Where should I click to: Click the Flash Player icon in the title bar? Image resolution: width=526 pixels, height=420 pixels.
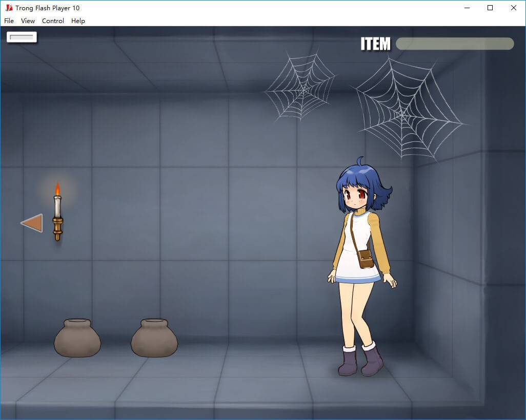coord(9,8)
